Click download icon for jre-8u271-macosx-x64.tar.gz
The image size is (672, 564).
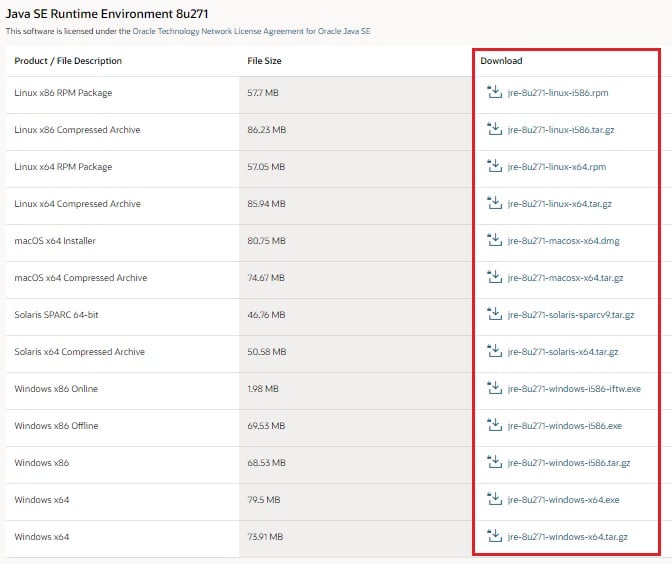point(495,277)
